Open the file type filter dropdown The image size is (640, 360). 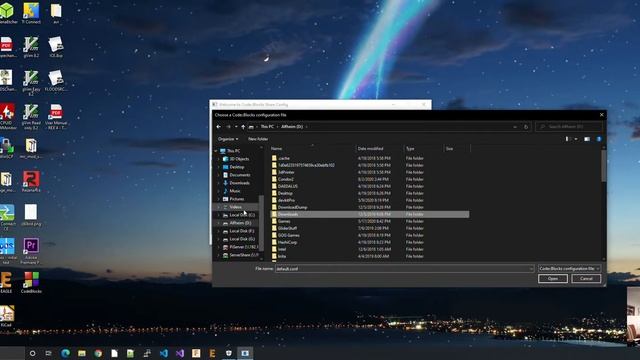pos(569,269)
